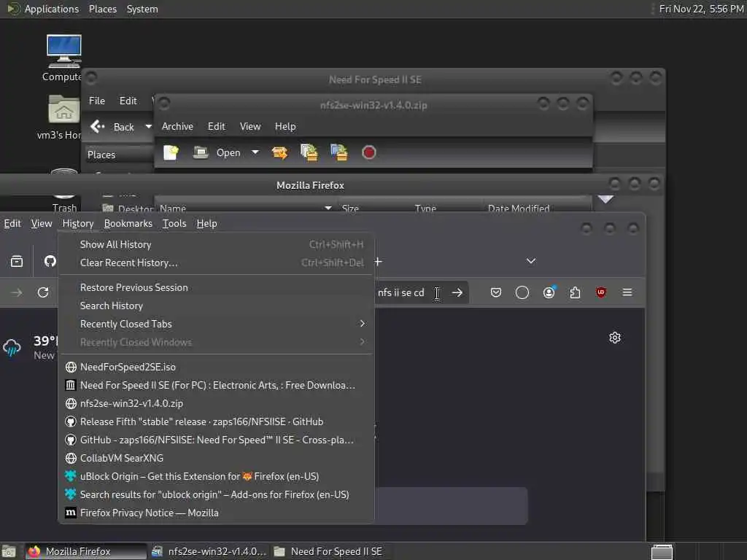
Task: Open the list all tabs chevron
Action: (x=531, y=261)
